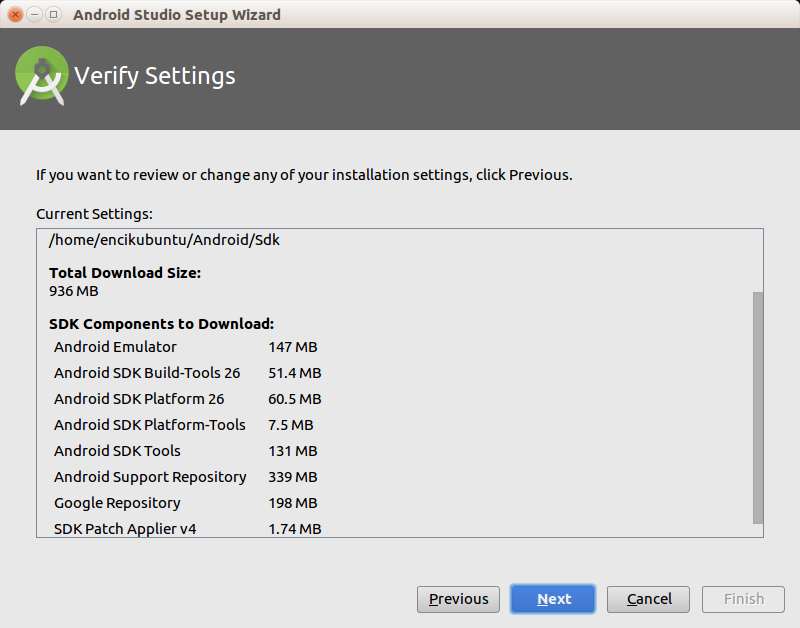Minimize the Setup Wizard window
800x628 pixels.
coord(34,15)
